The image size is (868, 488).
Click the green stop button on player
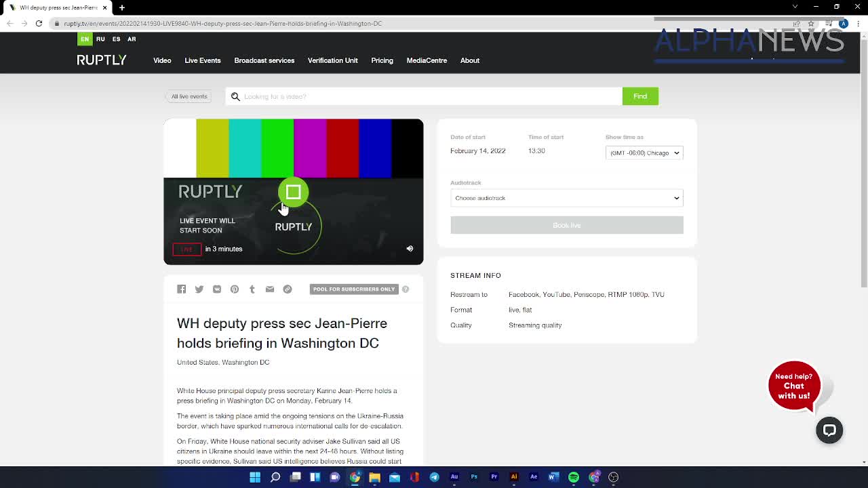[x=293, y=192]
